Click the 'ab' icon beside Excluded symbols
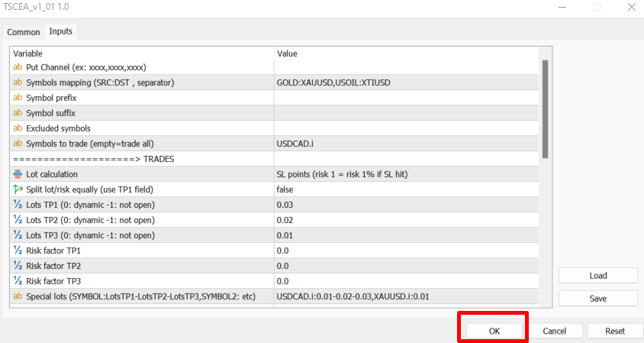Image resolution: width=644 pixels, height=343 pixels. (18, 128)
